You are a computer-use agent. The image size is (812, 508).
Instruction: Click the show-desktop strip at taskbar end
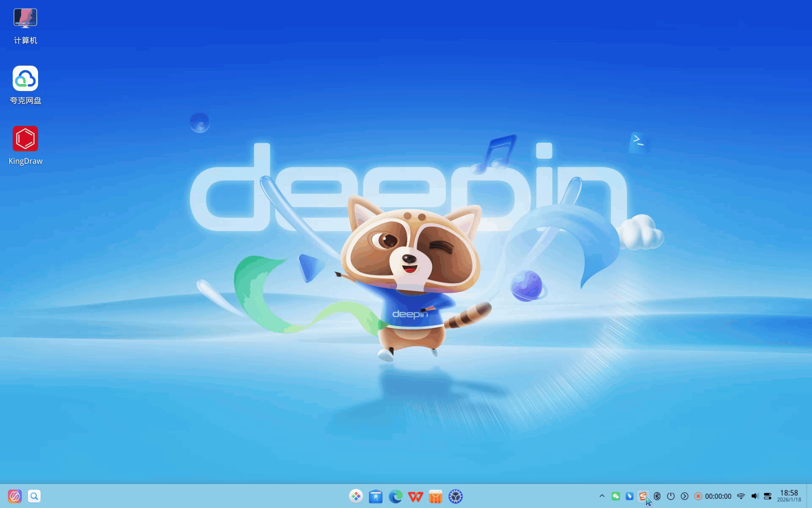point(809,496)
